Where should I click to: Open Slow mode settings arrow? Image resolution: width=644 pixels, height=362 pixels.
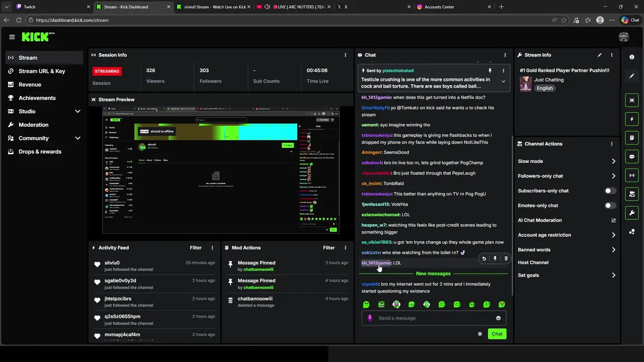click(x=613, y=161)
